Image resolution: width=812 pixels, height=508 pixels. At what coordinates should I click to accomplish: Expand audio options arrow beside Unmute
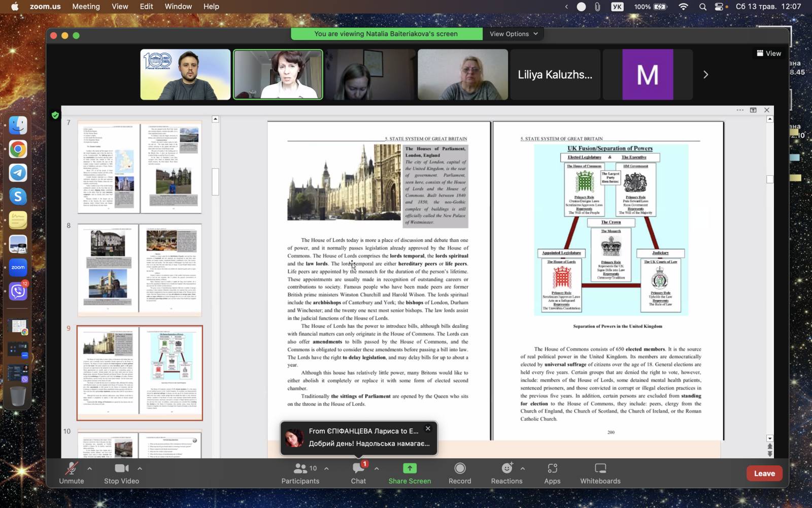[90, 468]
